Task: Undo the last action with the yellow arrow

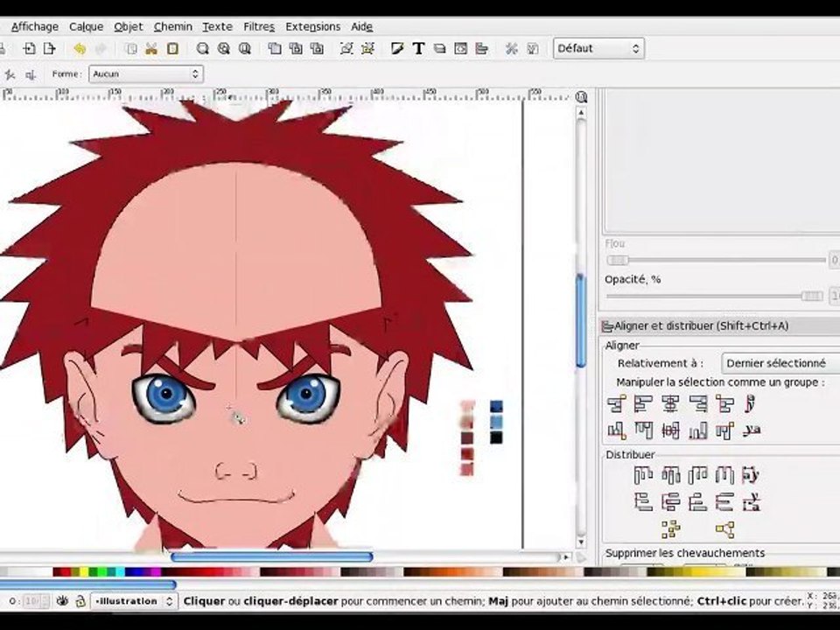Action: (80, 49)
